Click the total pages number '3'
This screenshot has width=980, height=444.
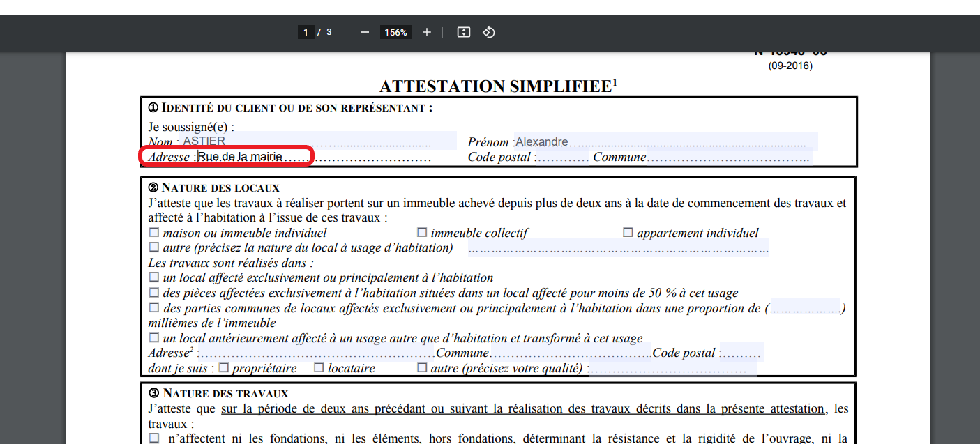tap(329, 32)
